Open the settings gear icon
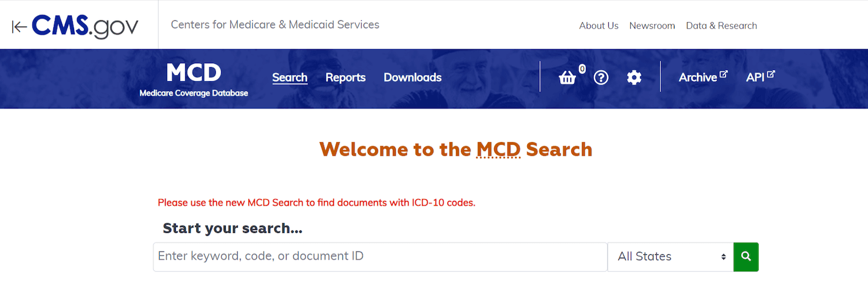868x293 pixels. 634,78
